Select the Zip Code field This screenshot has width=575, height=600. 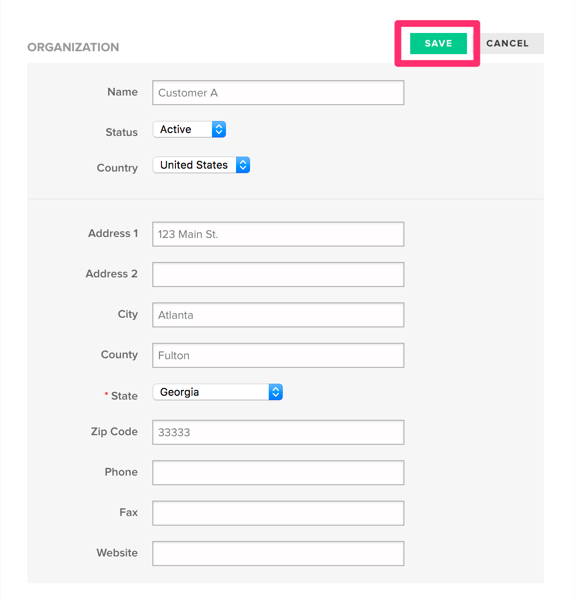[x=278, y=432]
